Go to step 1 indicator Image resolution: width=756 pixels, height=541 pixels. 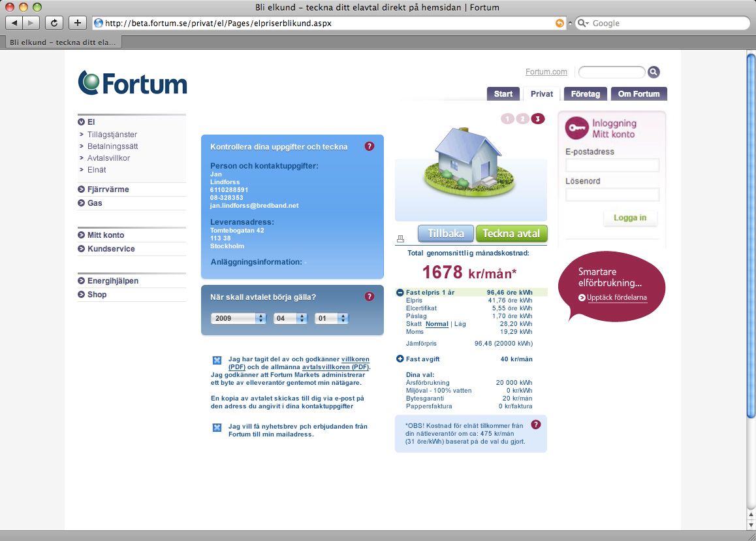(507, 119)
